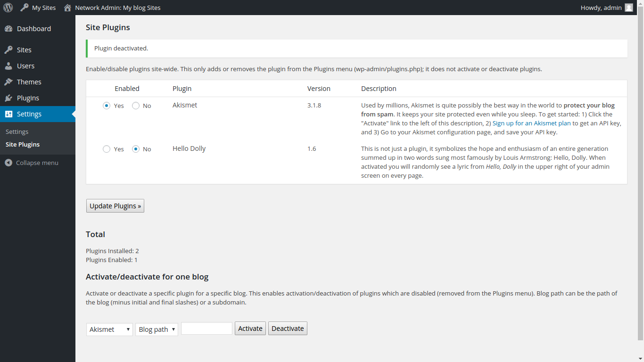Image resolution: width=644 pixels, height=362 pixels.
Task: Click the Collapse menu arrow icon
Action: pos(8,163)
